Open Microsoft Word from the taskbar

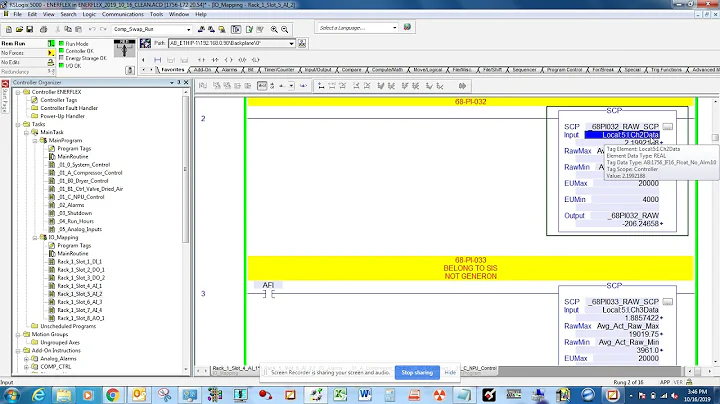[365, 395]
